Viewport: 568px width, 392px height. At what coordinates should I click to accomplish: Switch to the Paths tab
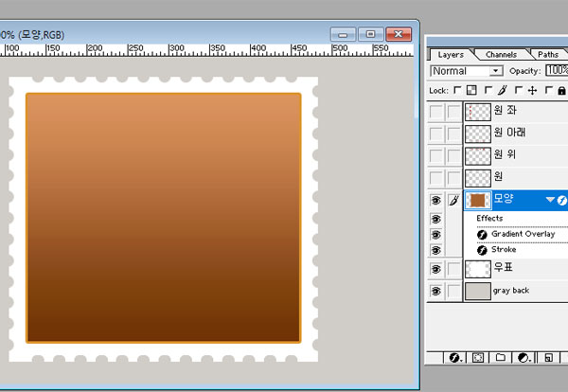(x=548, y=54)
